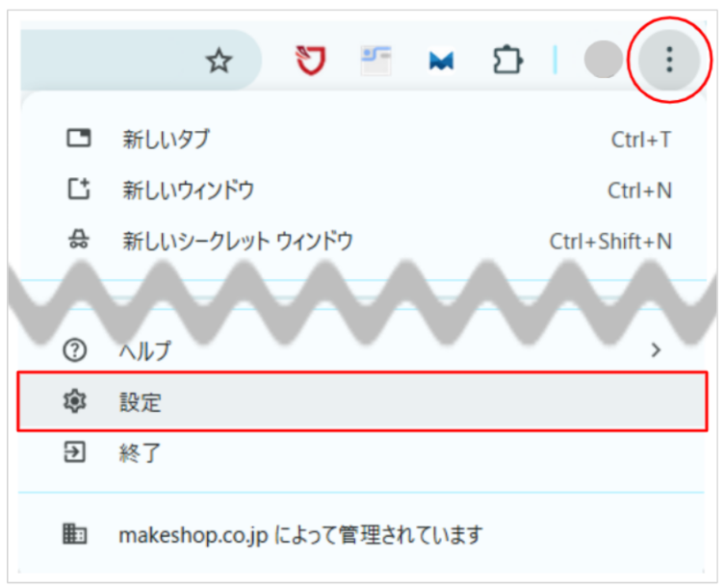
Task: Click the Ctrl+T shortcut text
Action: pyautogui.click(x=641, y=140)
